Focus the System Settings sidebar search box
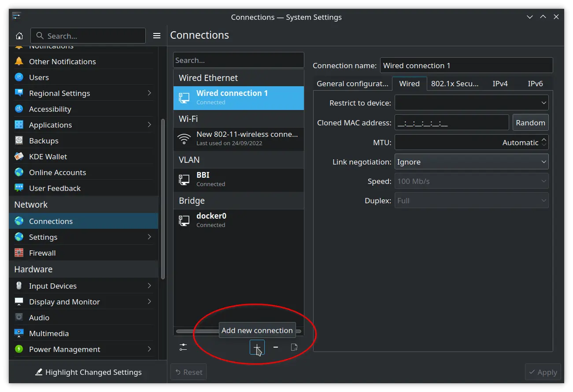The width and height of the screenshot is (573, 392). coord(88,36)
